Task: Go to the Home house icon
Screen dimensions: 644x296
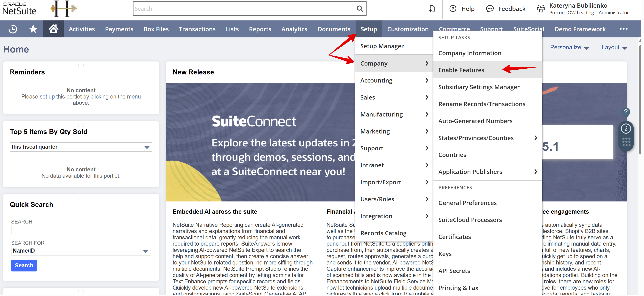Action: [x=53, y=29]
